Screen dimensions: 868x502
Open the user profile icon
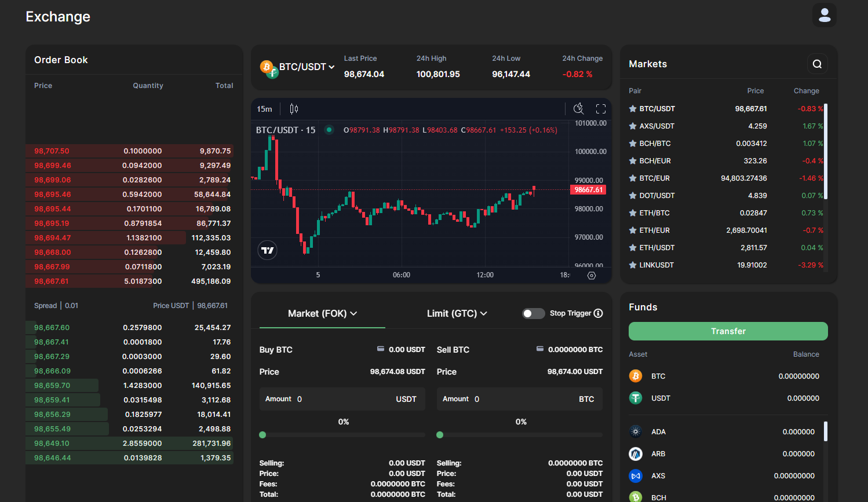(824, 15)
